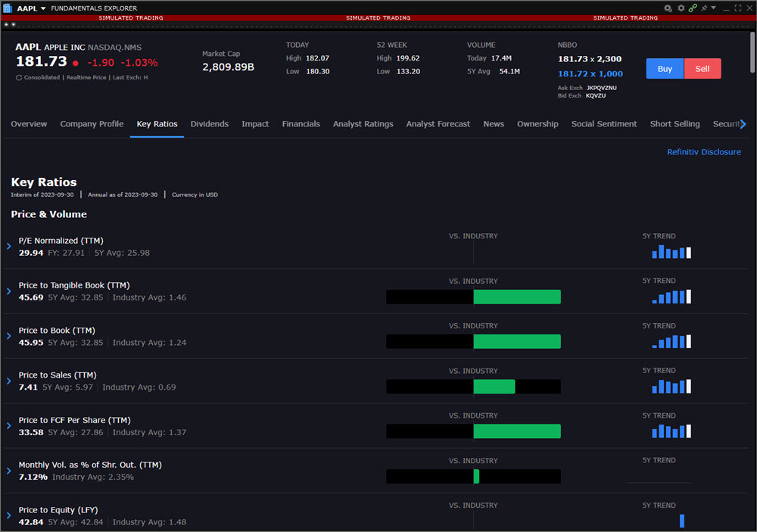Click the P/E Normalized 5Y trend chart
This screenshot has width=757, height=532.
pos(671,251)
